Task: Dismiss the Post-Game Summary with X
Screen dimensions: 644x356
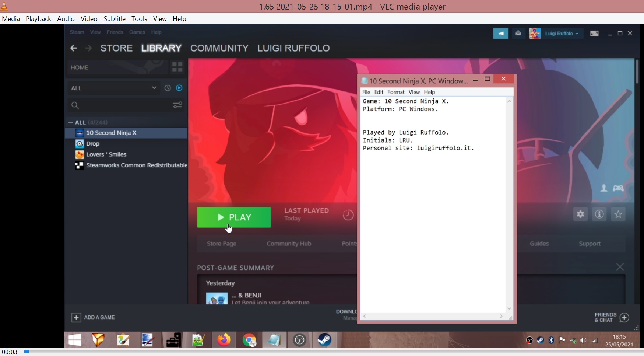Action: tap(620, 267)
